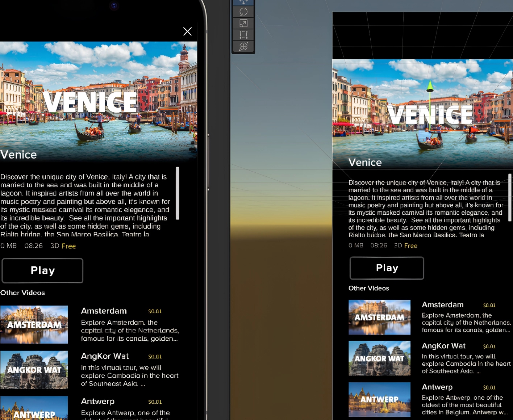Select the Scale tool in scene toolbar
Viewport: 513px width, 420px height.
[243, 24]
